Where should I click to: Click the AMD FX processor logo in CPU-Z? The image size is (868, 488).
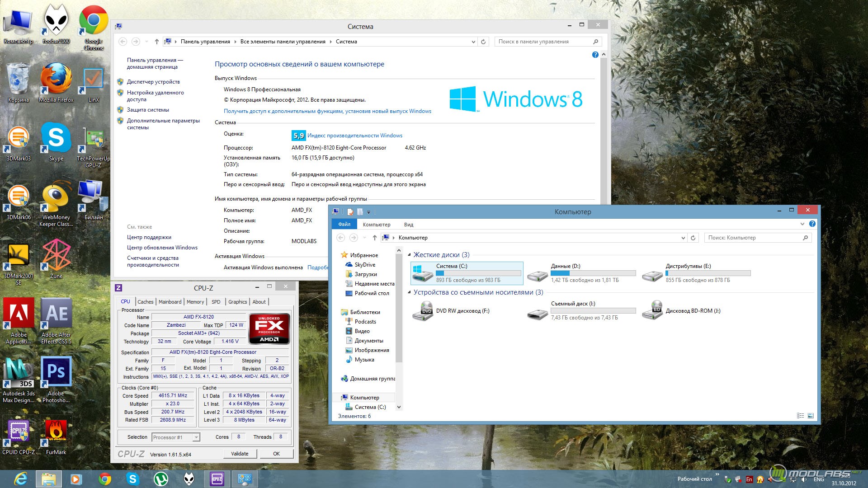pos(269,329)
